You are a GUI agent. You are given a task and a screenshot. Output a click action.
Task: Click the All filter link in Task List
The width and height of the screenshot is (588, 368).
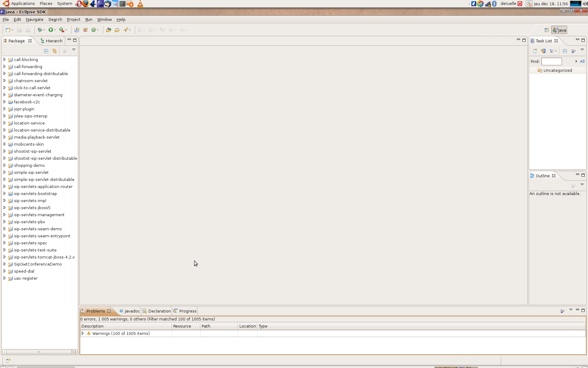[582, 61]
